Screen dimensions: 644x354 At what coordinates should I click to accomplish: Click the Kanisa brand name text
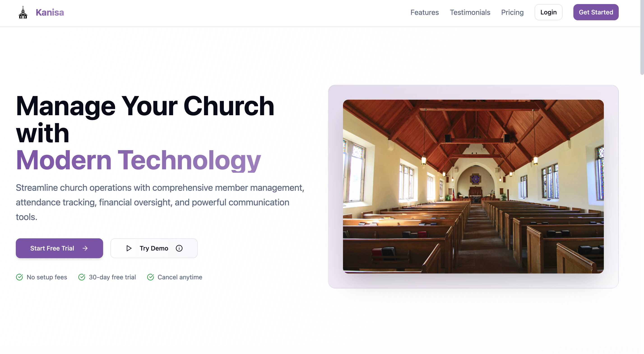click(50, 12)
